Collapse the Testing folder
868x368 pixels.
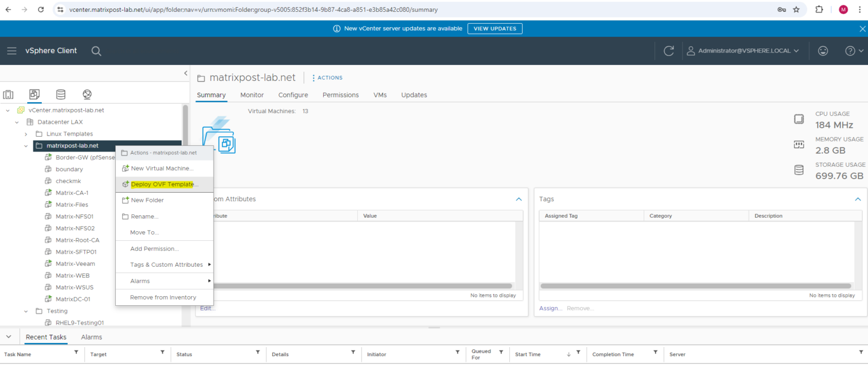(26, 310)
